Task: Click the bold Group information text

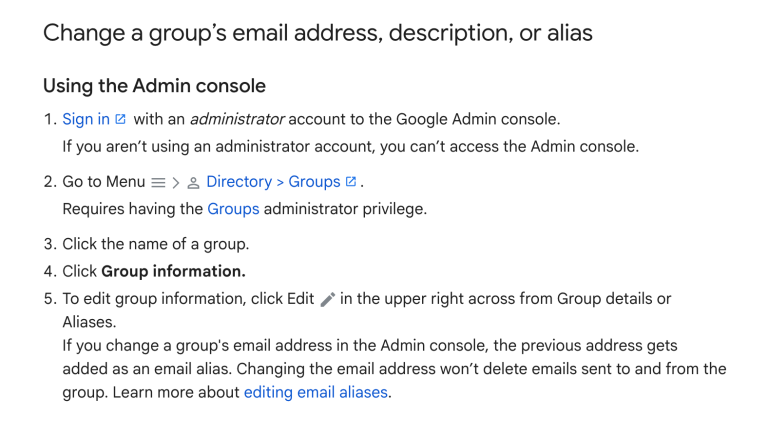Action: click(173, 271)
